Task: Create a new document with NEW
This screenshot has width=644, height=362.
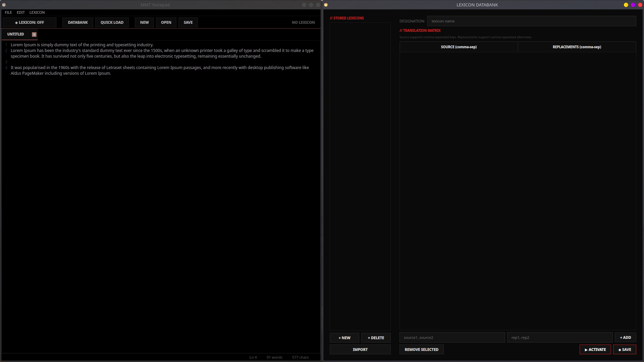Action: pyautogui.click(x=144, y=22)
